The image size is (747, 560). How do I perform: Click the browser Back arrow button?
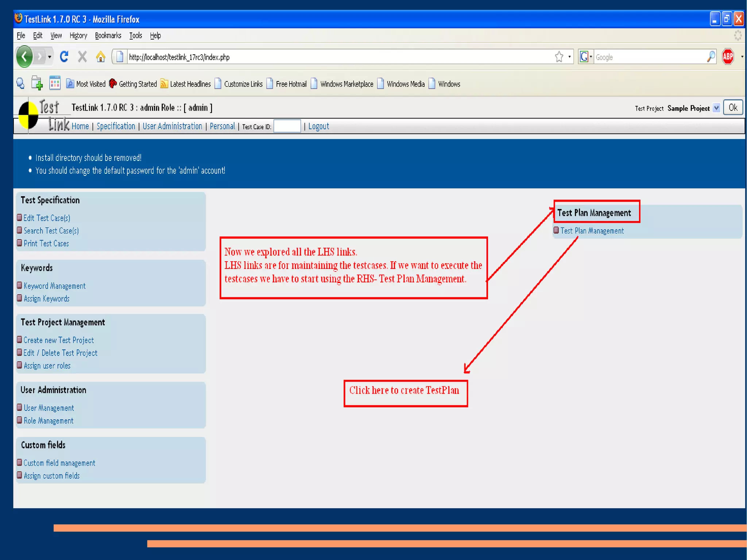tap(24, 57)
